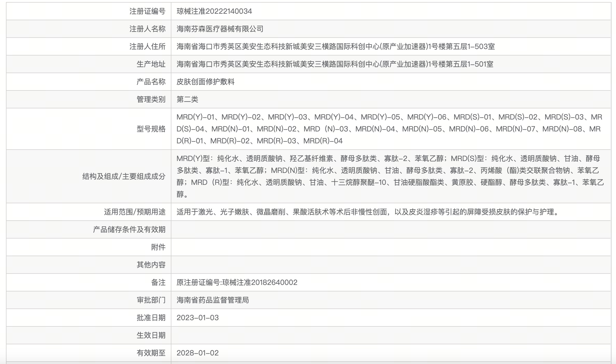This screenshot has height=364, width=616.
Task: Select the 管理类别 label
Action: coord(151,99)
